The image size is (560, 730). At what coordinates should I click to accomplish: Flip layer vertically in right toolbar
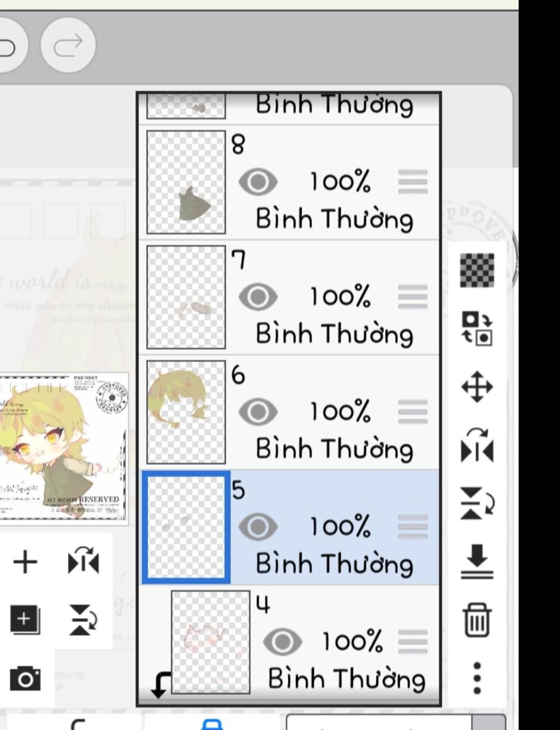pyautogui.click(x=477, y=502)
